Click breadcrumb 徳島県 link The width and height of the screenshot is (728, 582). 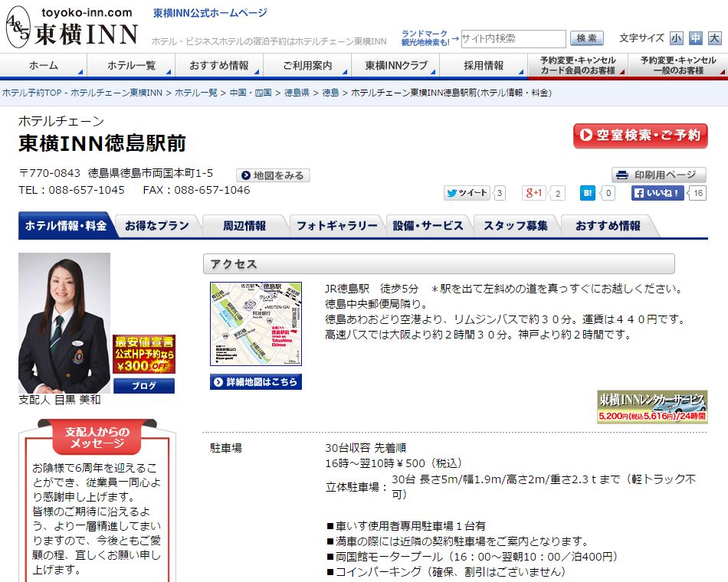coord(297,93)
